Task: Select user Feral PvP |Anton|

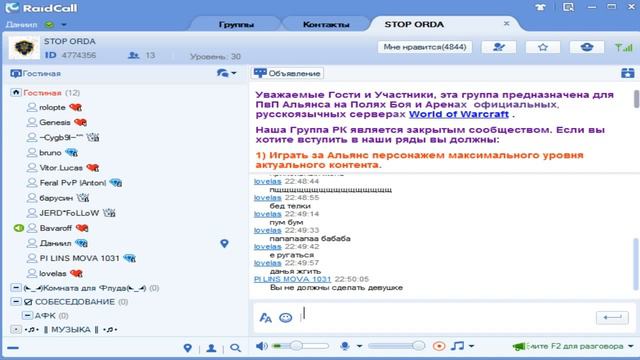Action: [x=73, y=183]
